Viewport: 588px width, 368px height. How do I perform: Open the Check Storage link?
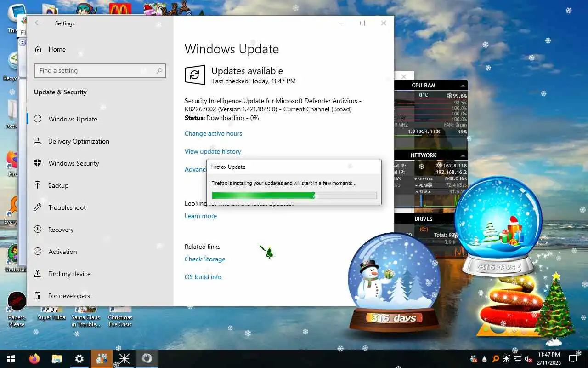pos(205,259)
